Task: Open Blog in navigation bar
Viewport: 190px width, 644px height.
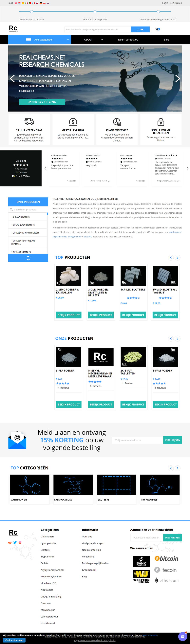Action: (166, 40)
